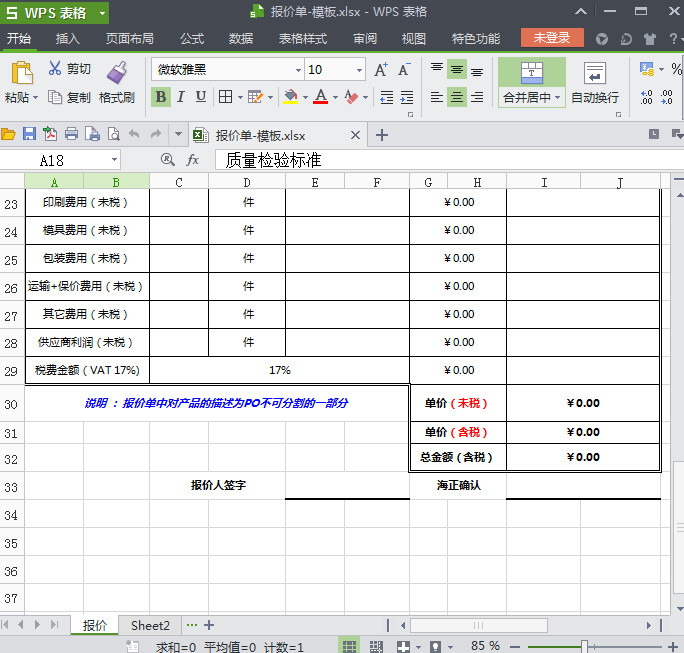
Task: Click the zoom magnifier beside formula bar
Action: coord(168,160)
